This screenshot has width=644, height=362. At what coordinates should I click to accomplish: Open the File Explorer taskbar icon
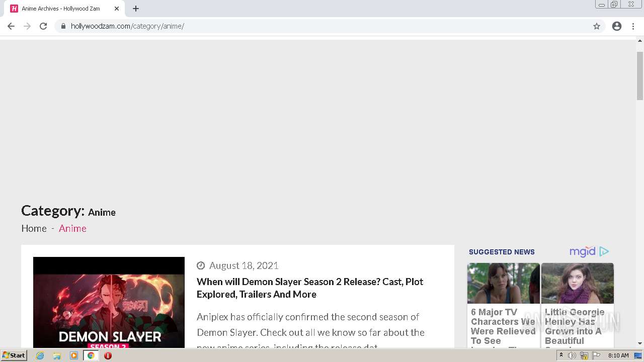57,355
